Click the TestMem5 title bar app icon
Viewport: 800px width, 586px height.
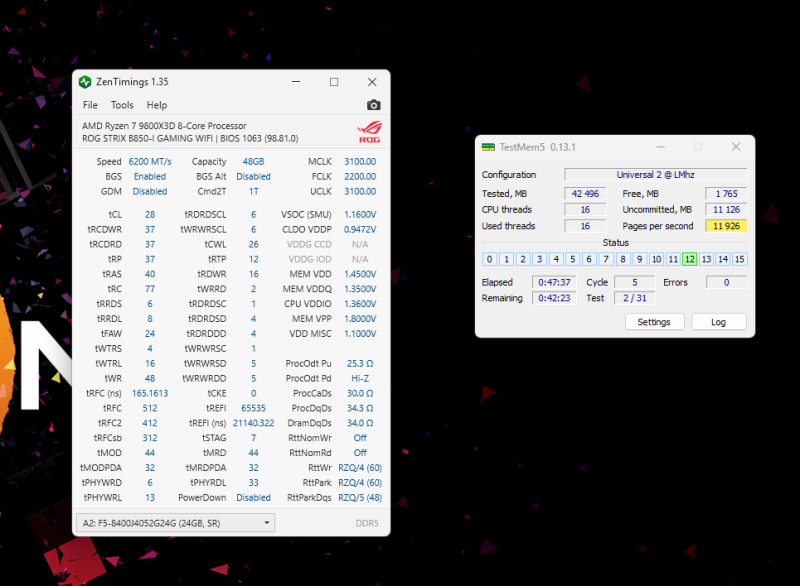click(488, 147)
